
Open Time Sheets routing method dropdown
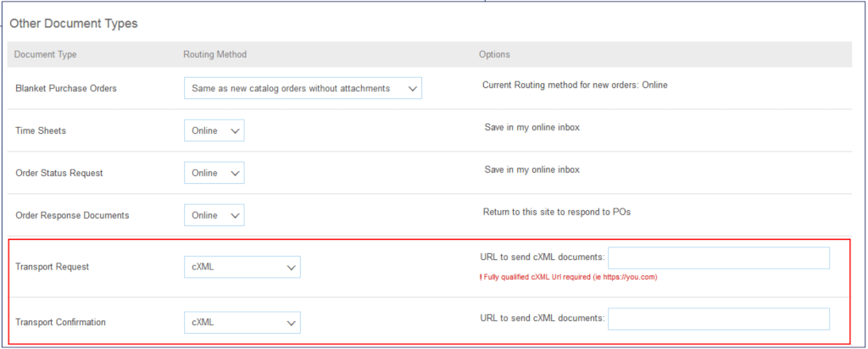pyautogui.click(x=214, y=130)
